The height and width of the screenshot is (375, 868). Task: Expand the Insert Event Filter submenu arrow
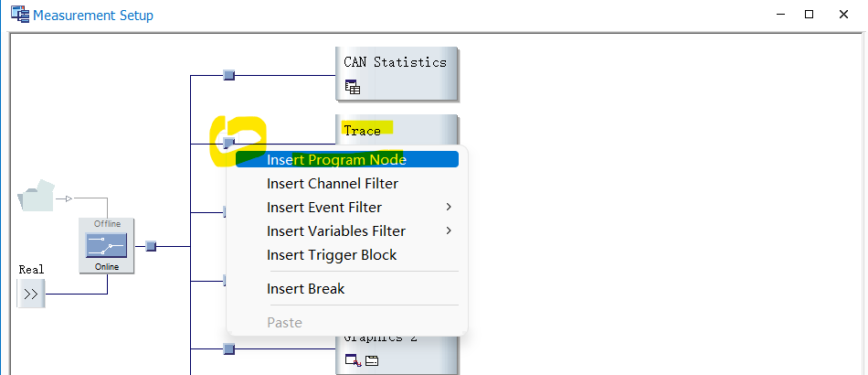tap(449, 208)
